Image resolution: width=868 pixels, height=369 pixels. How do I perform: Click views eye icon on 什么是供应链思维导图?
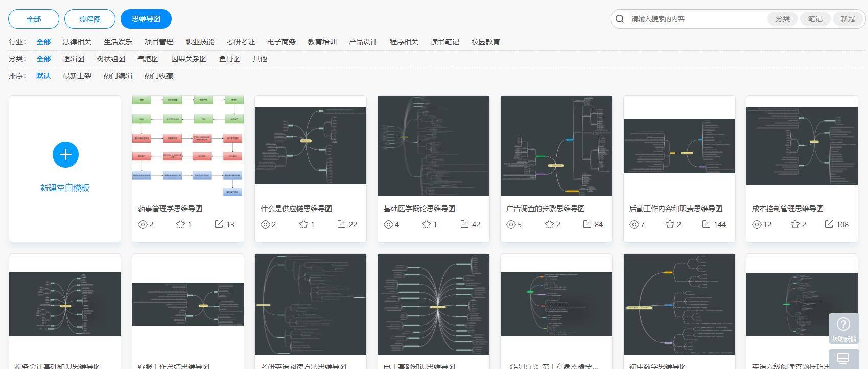tap(265, 224)
